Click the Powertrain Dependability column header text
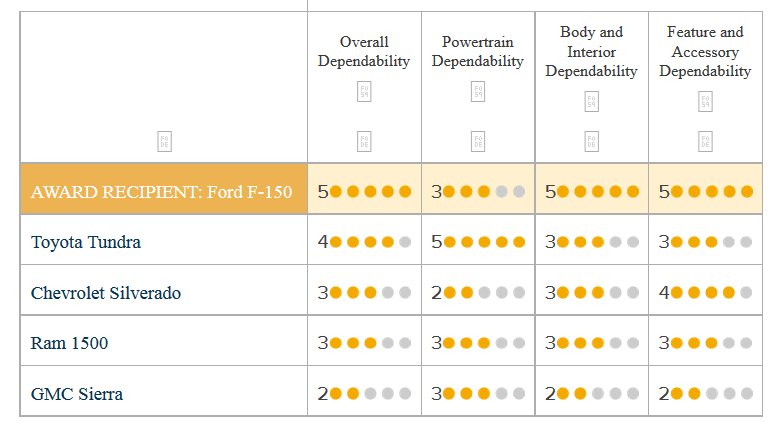The width and height of the screenshot is (769, 423). pyautogui.click(x=478, y=51)
